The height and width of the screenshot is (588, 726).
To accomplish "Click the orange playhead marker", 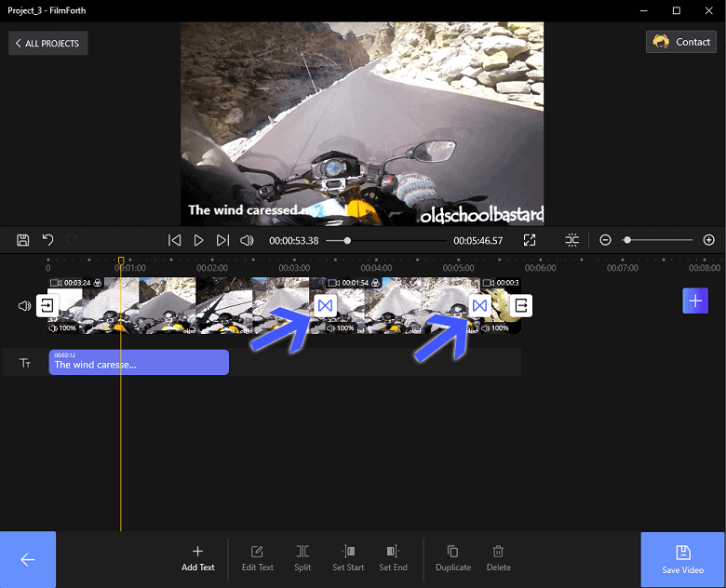I will [121, 261].
